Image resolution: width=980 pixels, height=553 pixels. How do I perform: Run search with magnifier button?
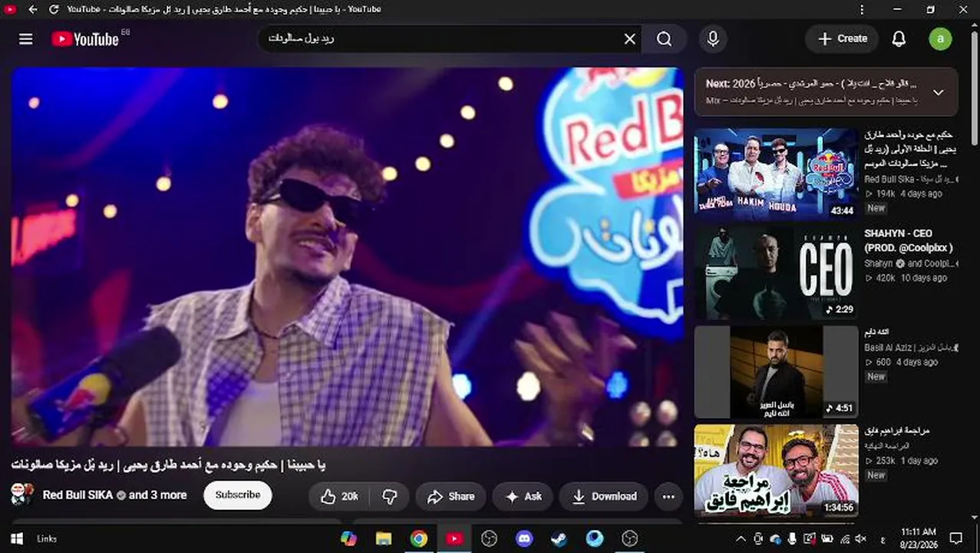pyautogui.click(x=665, y=38)
